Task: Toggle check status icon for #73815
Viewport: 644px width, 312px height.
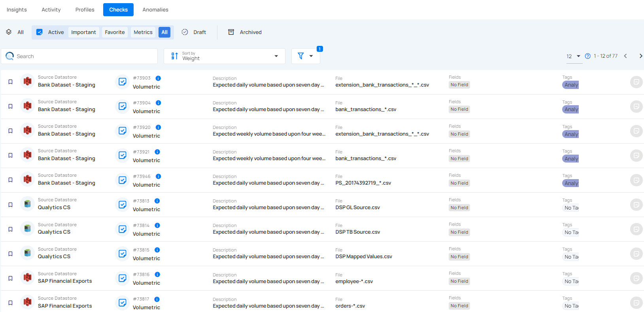Action: pyautogui.click(x=123, y=253)
